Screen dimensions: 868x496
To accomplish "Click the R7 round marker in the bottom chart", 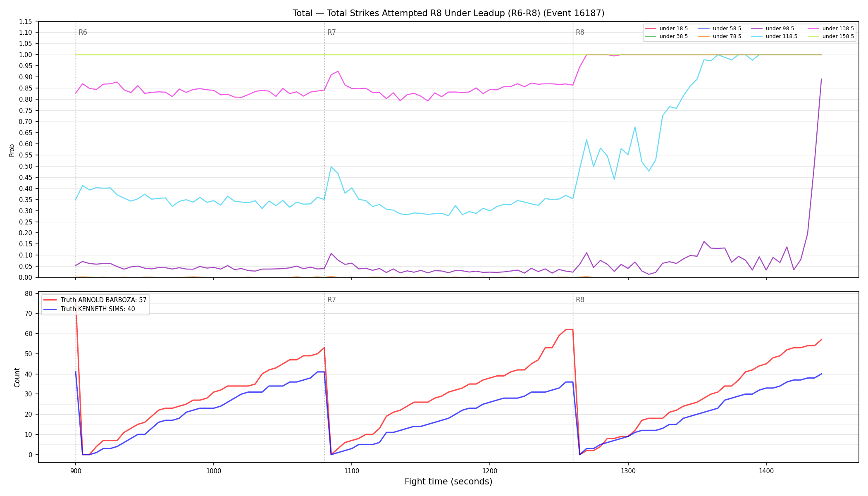I will (331, 300).
